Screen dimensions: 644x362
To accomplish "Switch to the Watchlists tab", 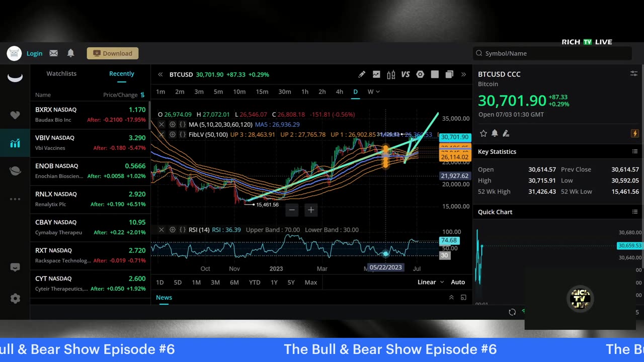I will (x=61, y=73).
